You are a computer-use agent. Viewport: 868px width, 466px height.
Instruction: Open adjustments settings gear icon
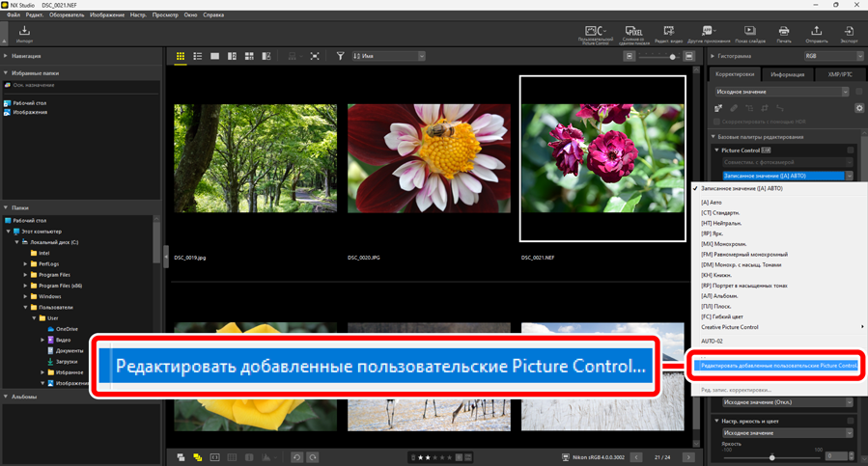tap(858, 108)
